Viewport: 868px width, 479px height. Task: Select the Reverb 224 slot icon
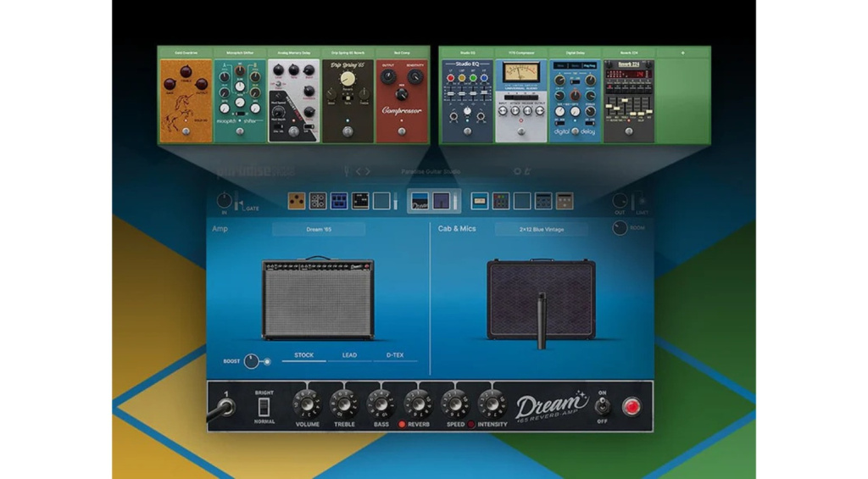[x=565, y=201]
